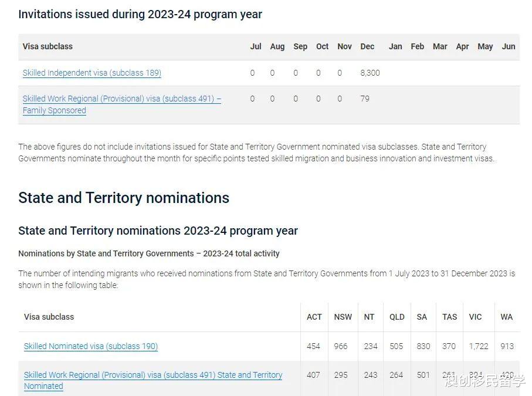Click the VIC column header

[x=475, y=317]
